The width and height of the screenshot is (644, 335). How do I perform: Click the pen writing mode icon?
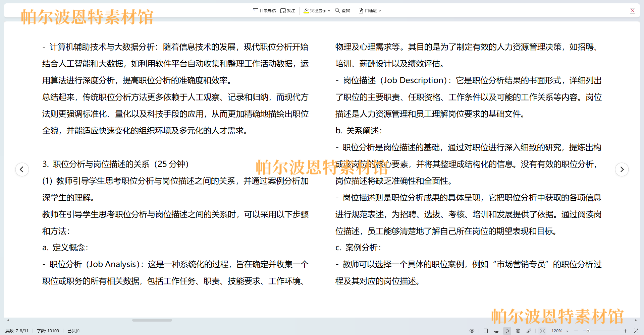pyautogui.click(x=529, y=331)
